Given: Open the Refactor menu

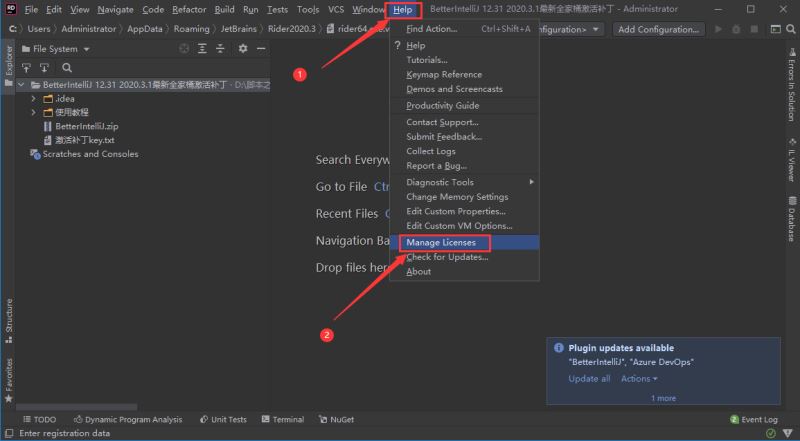Looking at the screenshot, I should coord(189,9).
